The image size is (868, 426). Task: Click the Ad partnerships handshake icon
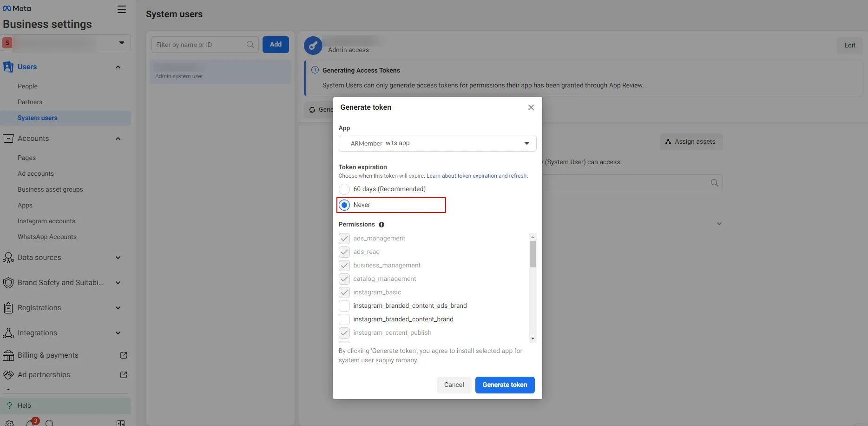tap(8, 375)
